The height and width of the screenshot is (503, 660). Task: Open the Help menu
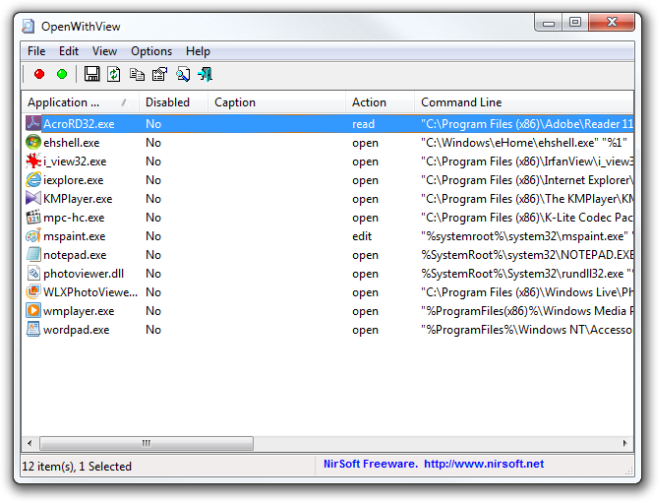198,51
